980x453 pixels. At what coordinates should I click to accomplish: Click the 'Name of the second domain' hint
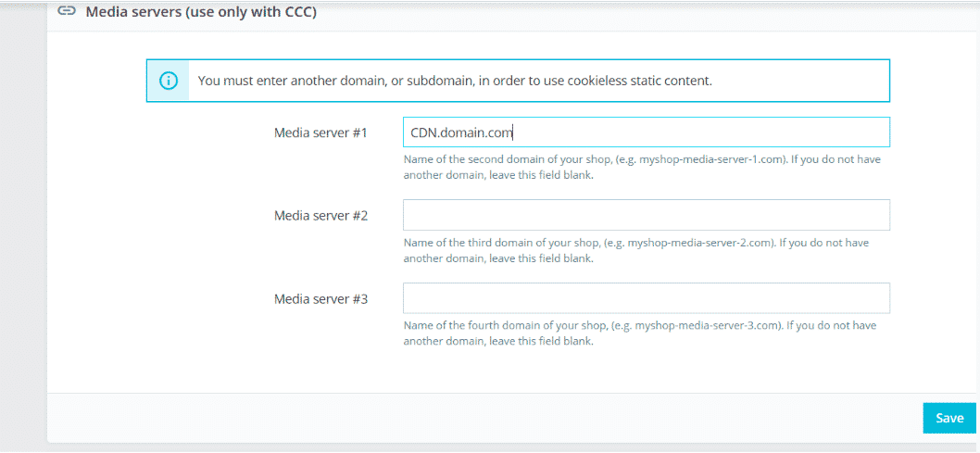(642, 168)
